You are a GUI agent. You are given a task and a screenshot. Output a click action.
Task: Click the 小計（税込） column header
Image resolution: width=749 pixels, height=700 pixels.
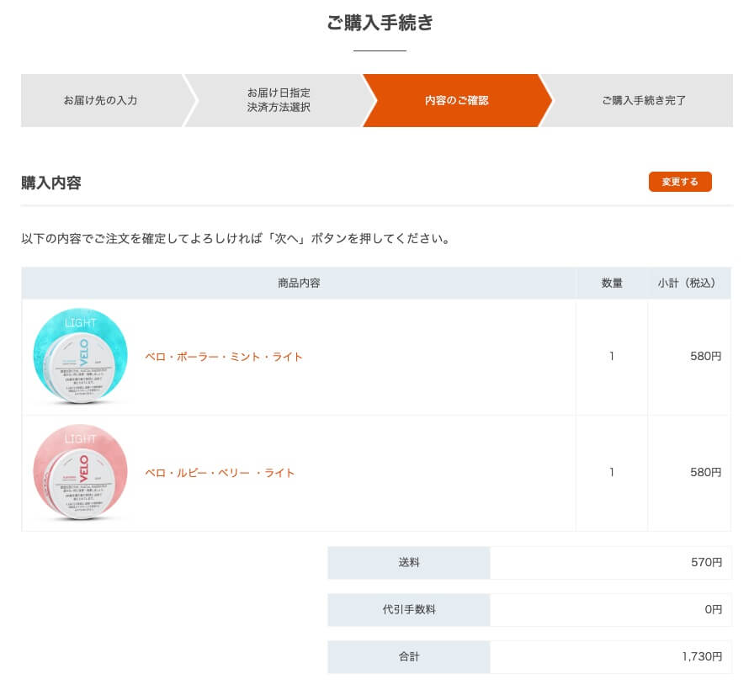click(x=688, y=284)
